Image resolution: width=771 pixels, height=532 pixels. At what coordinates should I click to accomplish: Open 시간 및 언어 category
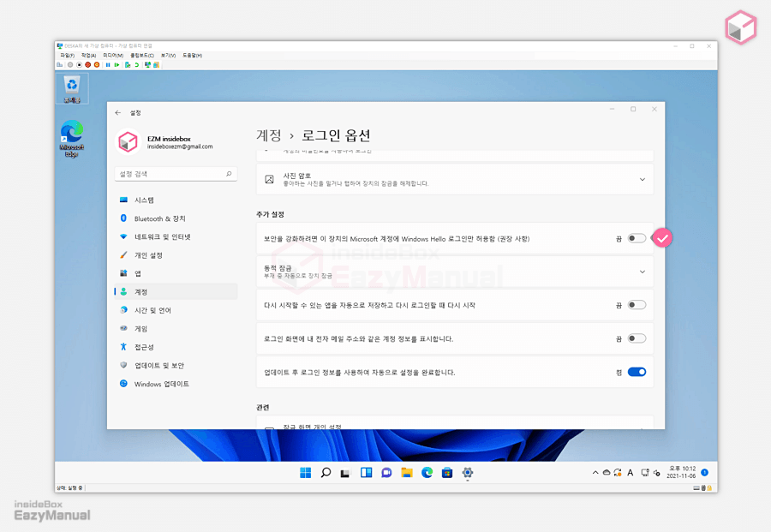[176, 310]
